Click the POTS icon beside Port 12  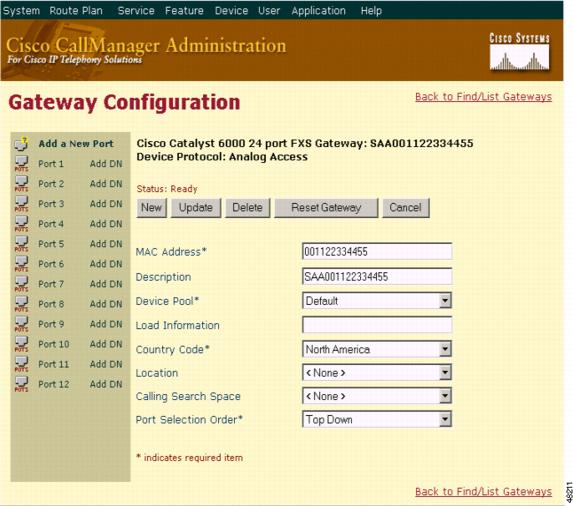(x=21, y=385)
